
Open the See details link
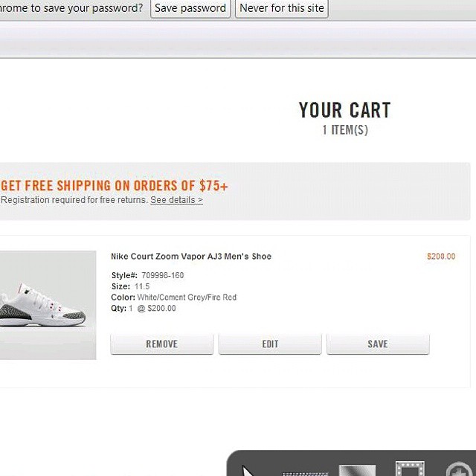point(176,200)
